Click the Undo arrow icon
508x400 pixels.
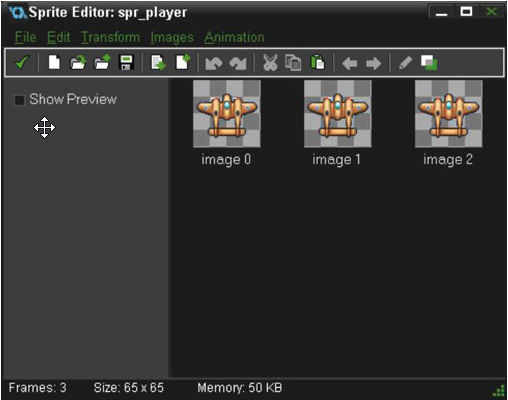(213, 63)
